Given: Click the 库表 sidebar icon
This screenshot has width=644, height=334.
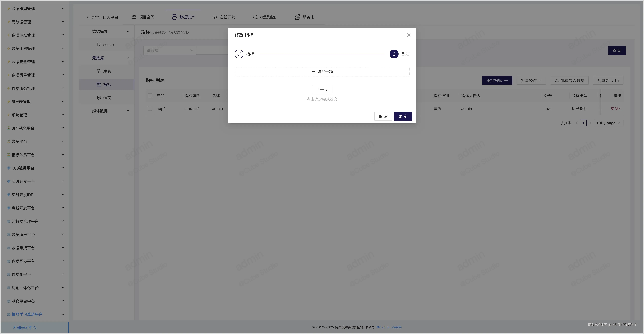Looking at the screenshot, I should pos(99,71).
